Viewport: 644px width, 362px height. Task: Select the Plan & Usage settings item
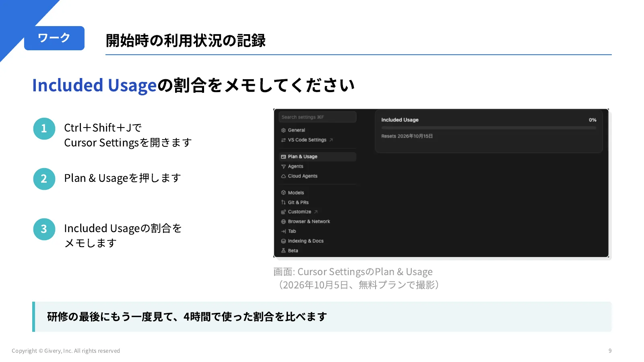click(317, 156)
